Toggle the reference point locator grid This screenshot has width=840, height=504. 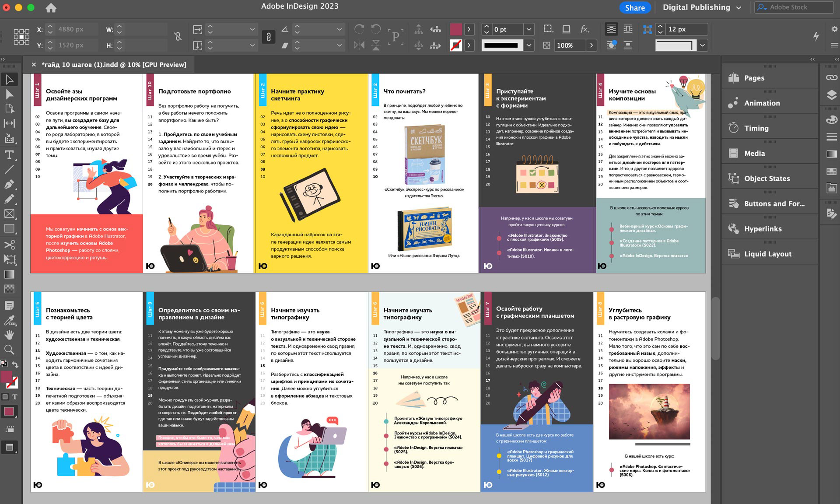pos(21,37)
